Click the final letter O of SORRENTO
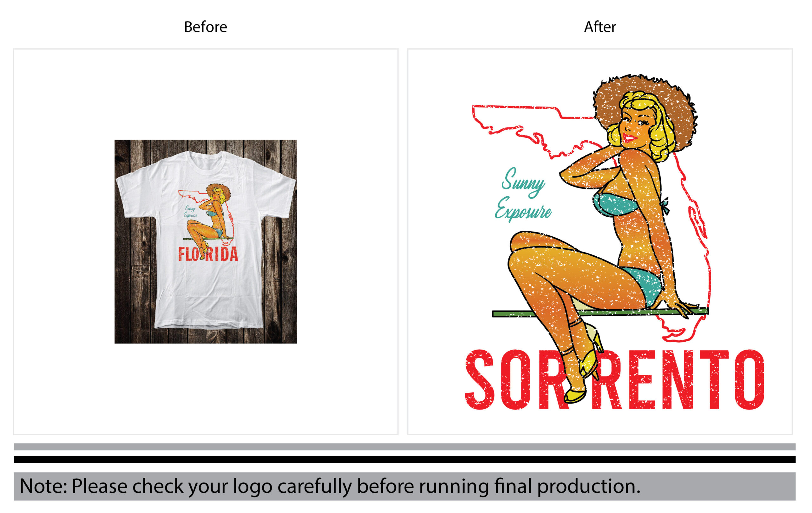 click(750, 379)
